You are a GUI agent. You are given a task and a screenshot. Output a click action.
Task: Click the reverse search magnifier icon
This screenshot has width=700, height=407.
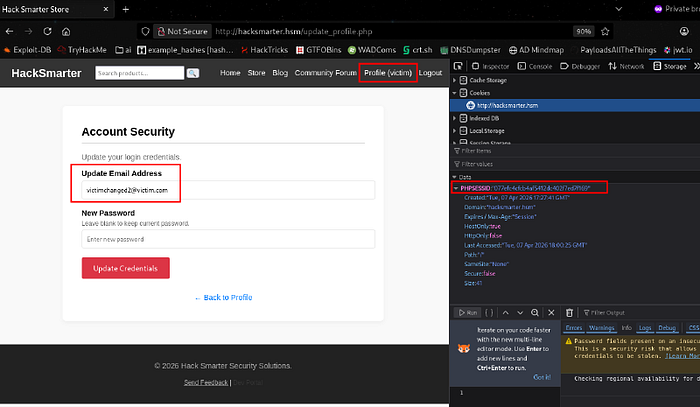point(534,312)
